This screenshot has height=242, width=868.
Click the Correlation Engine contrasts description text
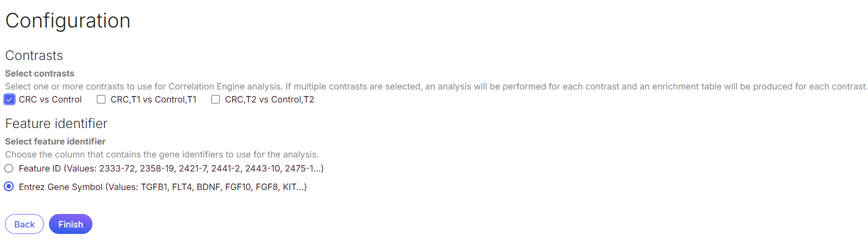(436, 86)
